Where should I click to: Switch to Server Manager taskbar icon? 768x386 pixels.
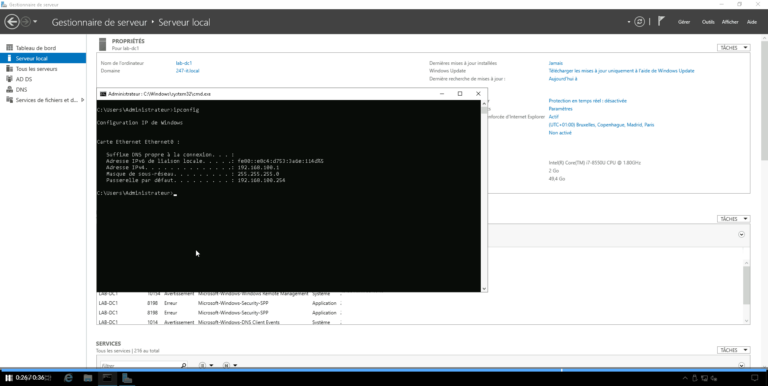point(126,378)
